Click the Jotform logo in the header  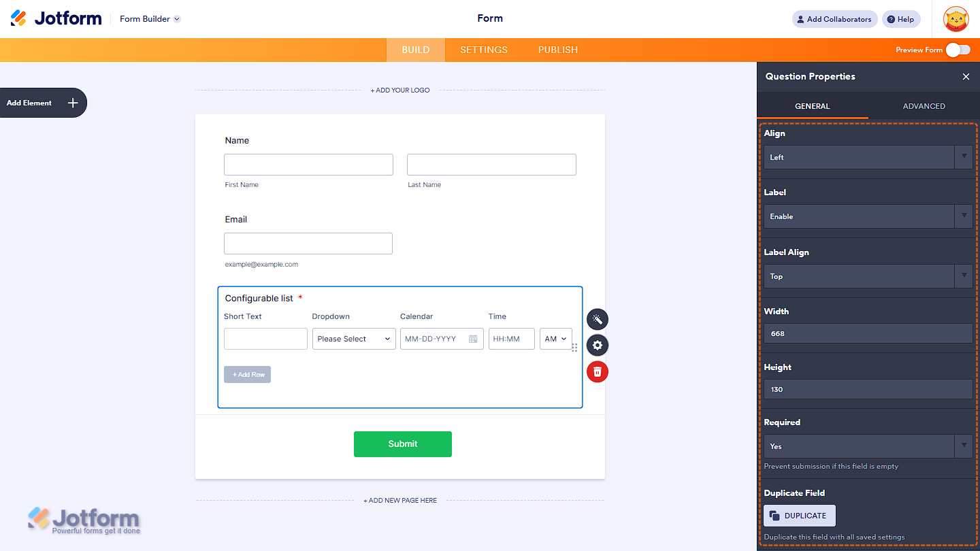point(56,18)
